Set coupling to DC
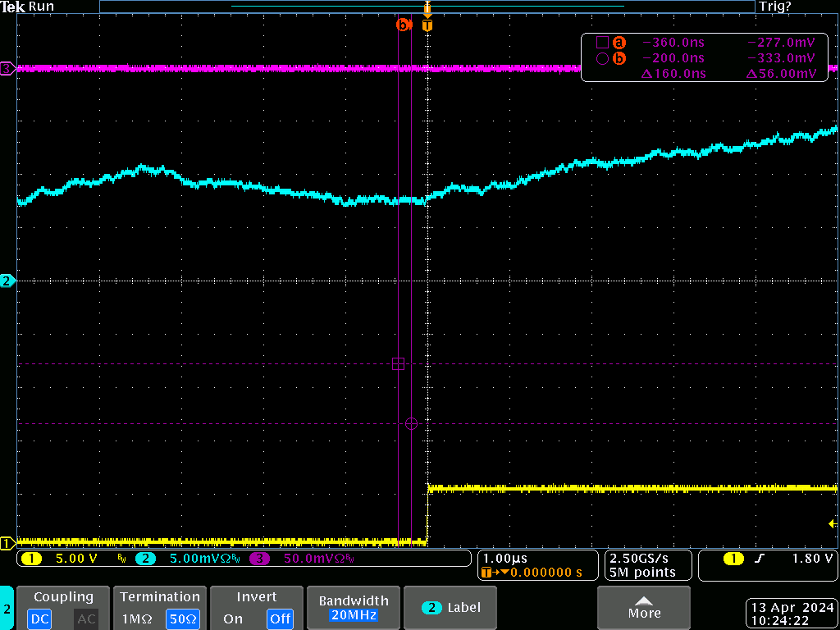840x630 pixels. point(39,619)
